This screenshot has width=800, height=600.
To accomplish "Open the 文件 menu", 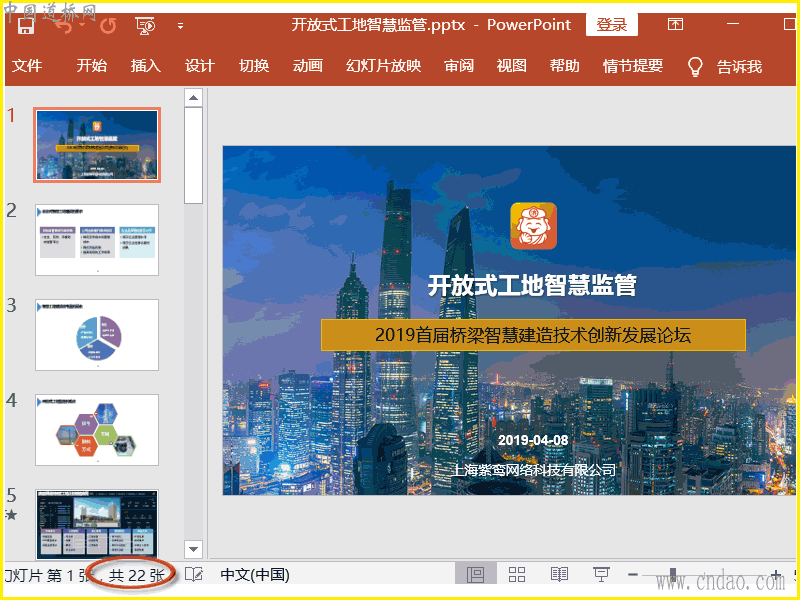I will click(27, 66).
